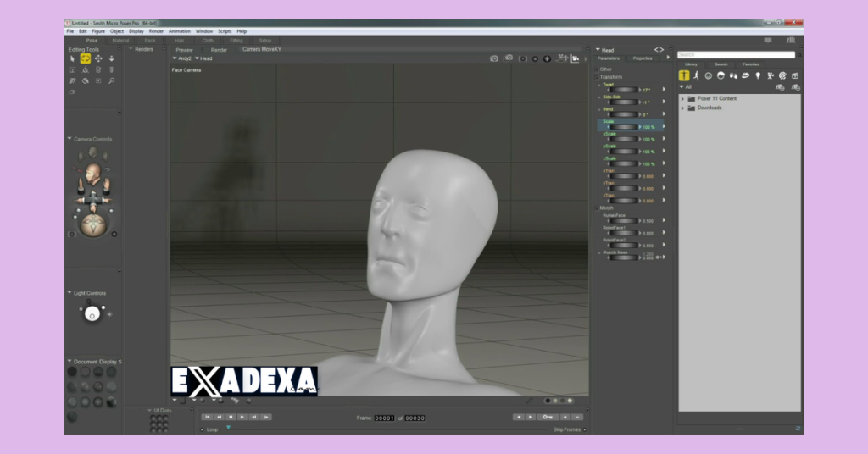Expand the Downloads folder
The image size is (868, 454).
682,108
